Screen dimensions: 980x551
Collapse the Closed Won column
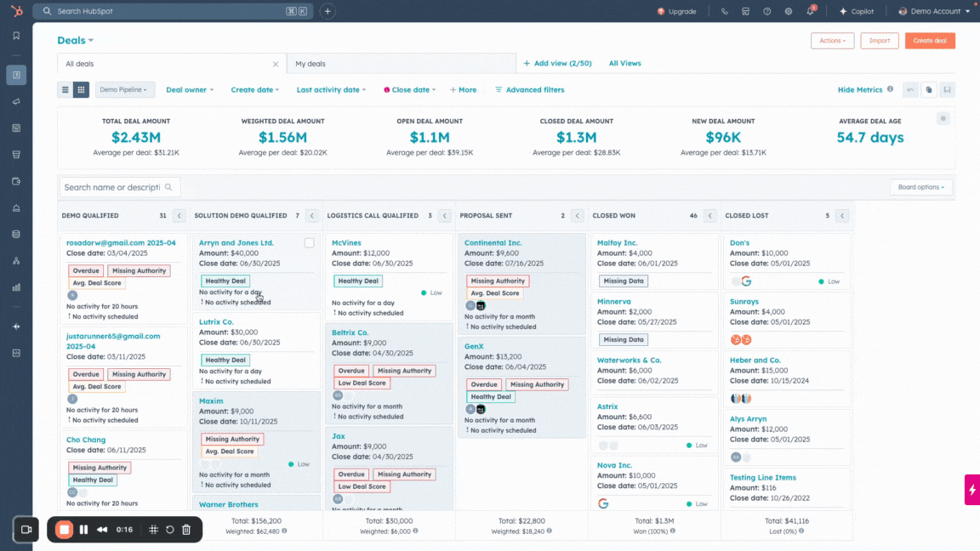pyautogui.click(x=709, y=216)
